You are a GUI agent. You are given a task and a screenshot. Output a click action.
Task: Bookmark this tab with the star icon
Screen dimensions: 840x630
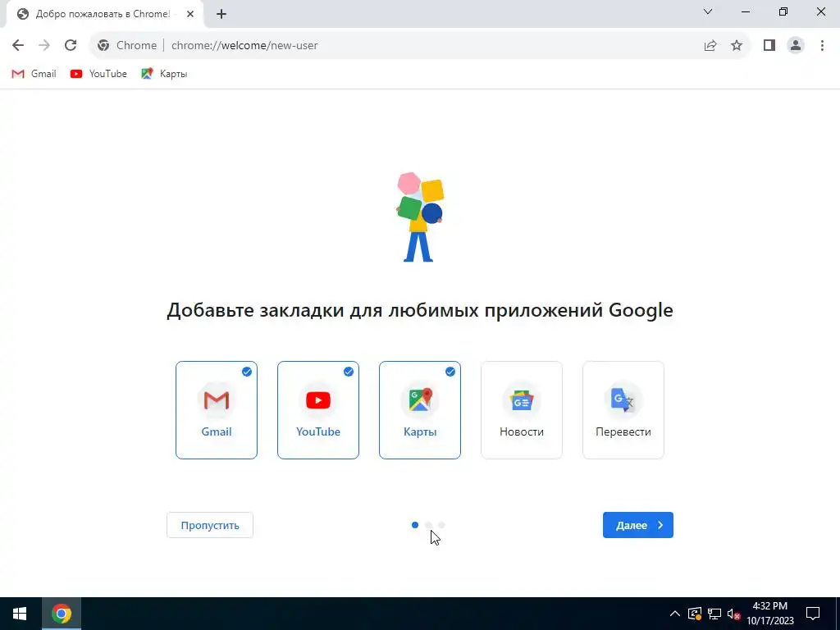[737, 46]
